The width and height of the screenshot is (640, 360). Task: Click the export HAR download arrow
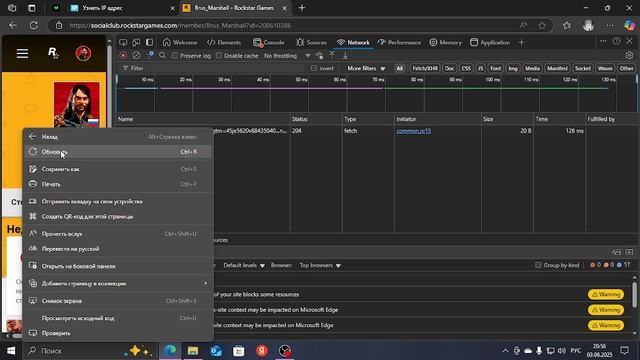tap(345, 55)
